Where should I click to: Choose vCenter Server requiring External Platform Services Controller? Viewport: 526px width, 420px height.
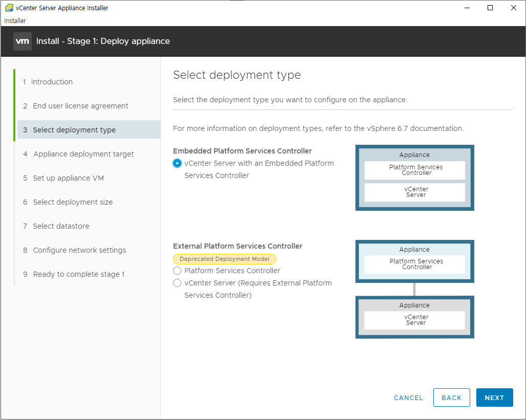(x=177, y=283)
